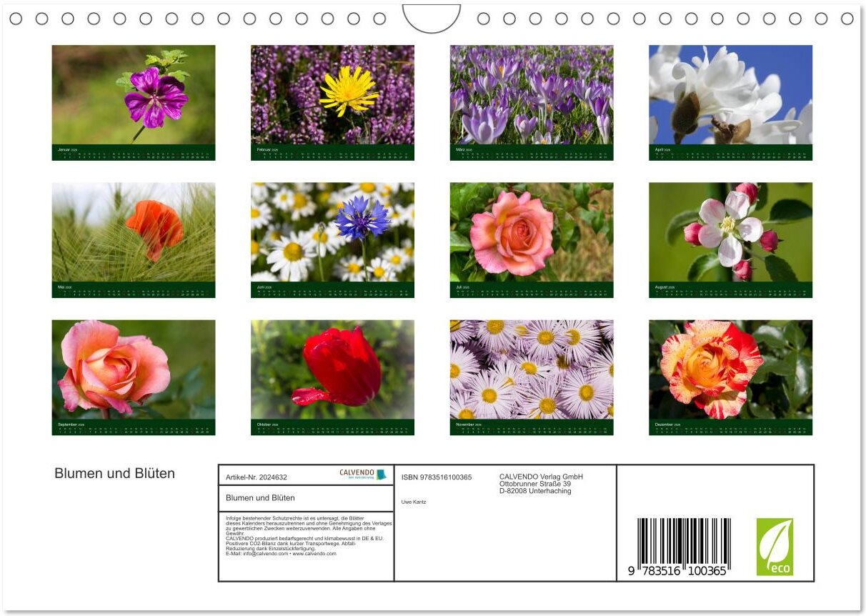866x616 pixels.
Task: Open the March crocus field photo
Action: click(x=531, y=95)
